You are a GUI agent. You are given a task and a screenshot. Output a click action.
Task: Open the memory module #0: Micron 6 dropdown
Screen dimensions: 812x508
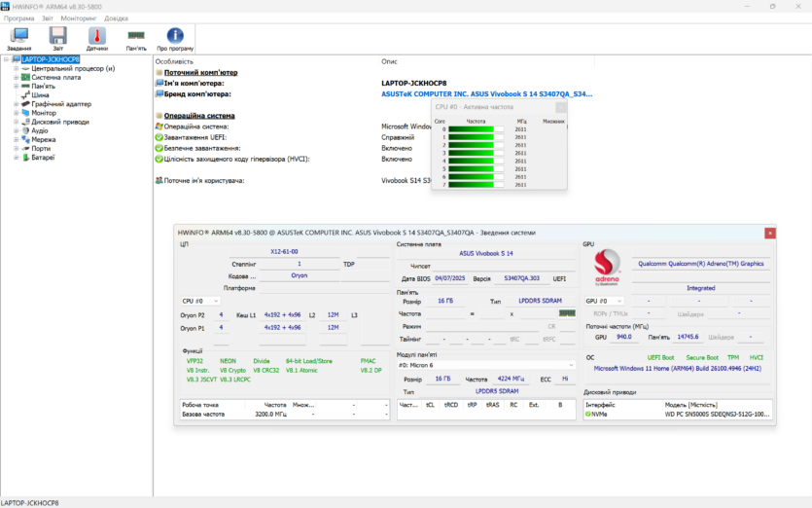[486, 365]
